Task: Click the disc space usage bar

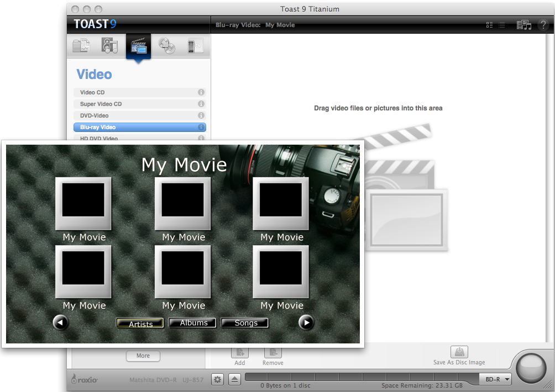Action: click(x=362, y=377)
